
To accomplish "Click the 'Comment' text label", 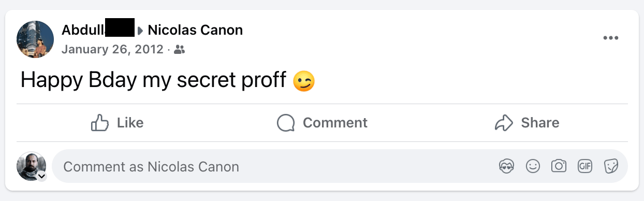I will tap(335, 123).
